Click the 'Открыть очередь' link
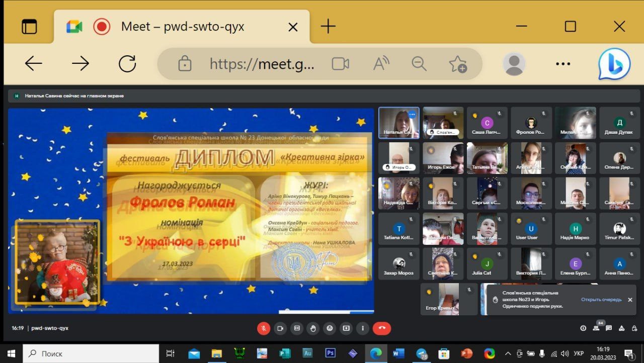The width and height of the screenshot is (644, 363). point(601,300)
